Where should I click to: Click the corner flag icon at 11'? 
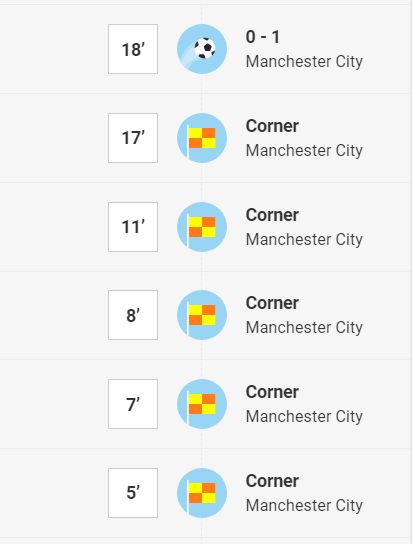pyautogui.click(x=202, y=227)
